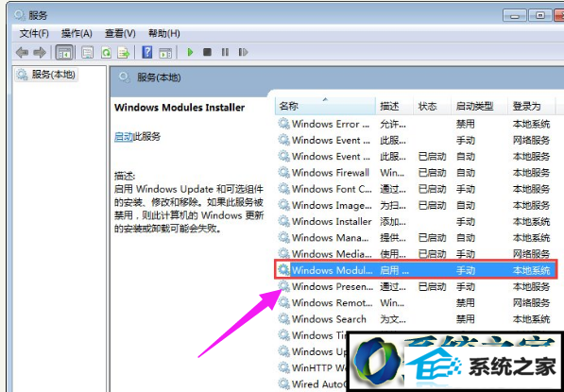
Task: Click gear icon of Windows Font C... row
Action: click(x=283, y=189)
